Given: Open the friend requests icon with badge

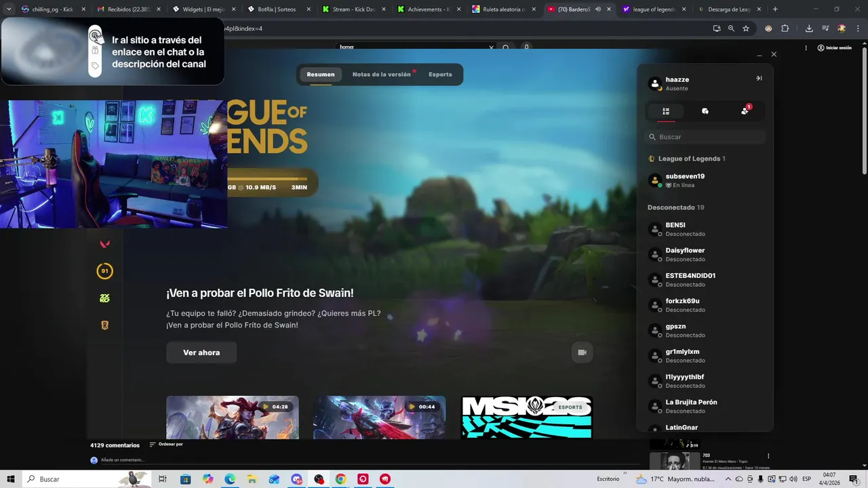Looking at the screenshot, I should pyautogui.click(x=745, y=110).
